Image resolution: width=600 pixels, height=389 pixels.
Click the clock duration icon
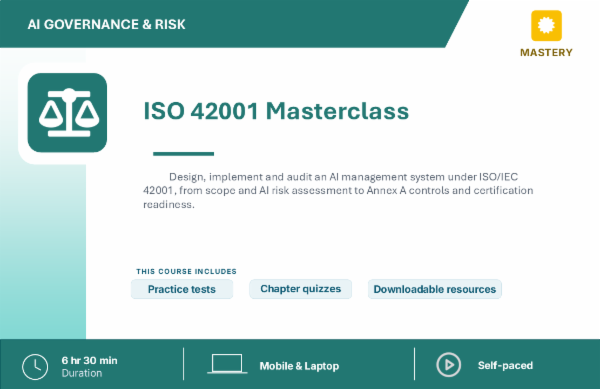pyautogui.click(x=35, y=367)
